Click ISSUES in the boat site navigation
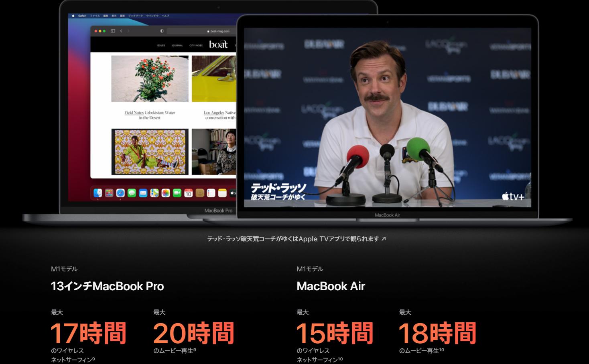Screen dimensions: 589x364 161,45
